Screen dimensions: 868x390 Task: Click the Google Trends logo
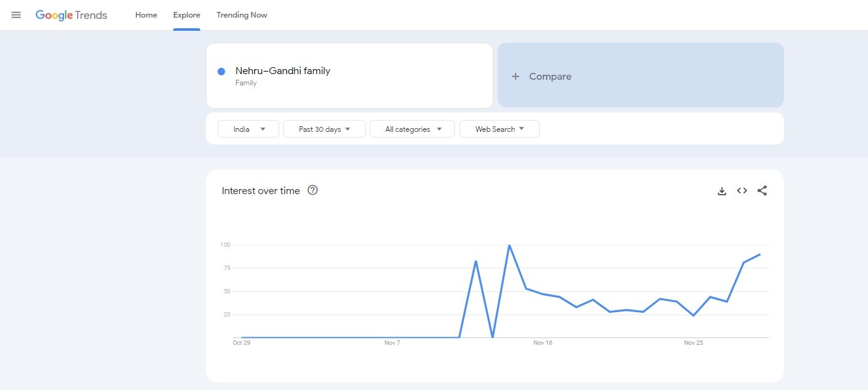(72, 15)
